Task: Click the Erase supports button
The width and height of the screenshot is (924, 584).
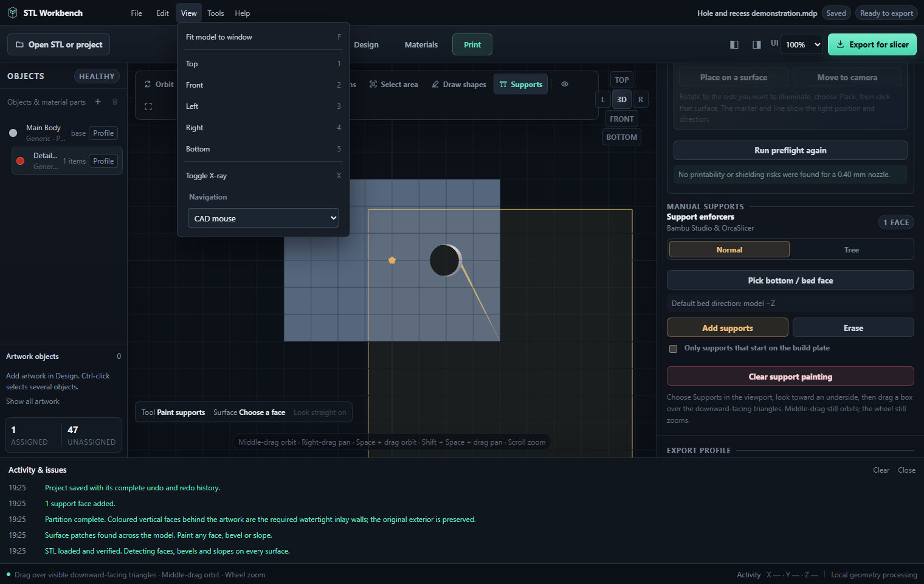Action: click(853, 328)
